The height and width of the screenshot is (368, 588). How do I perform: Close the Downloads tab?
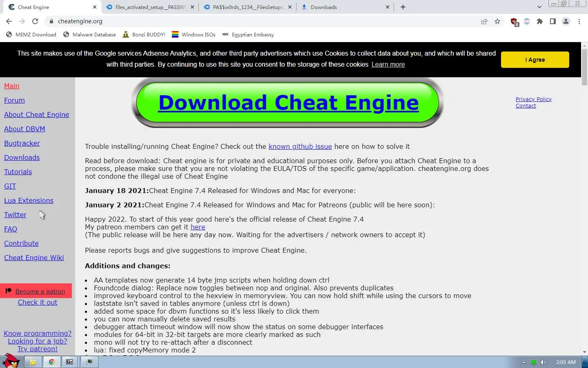tap(388, 7)
